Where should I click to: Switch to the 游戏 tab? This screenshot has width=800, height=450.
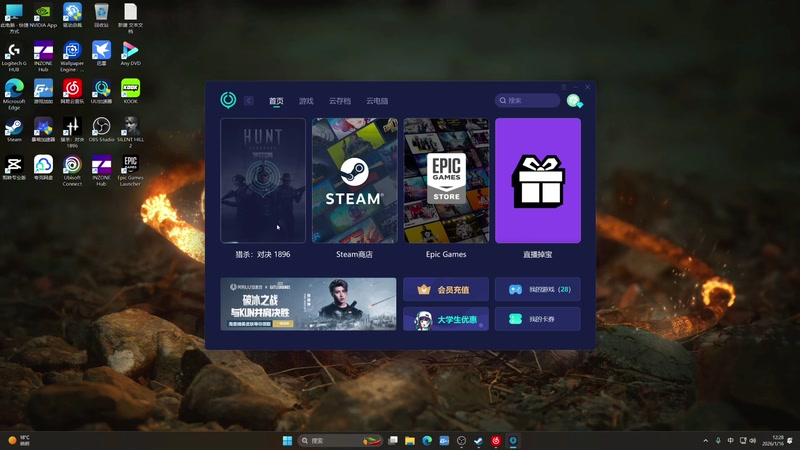click(306, 101)
